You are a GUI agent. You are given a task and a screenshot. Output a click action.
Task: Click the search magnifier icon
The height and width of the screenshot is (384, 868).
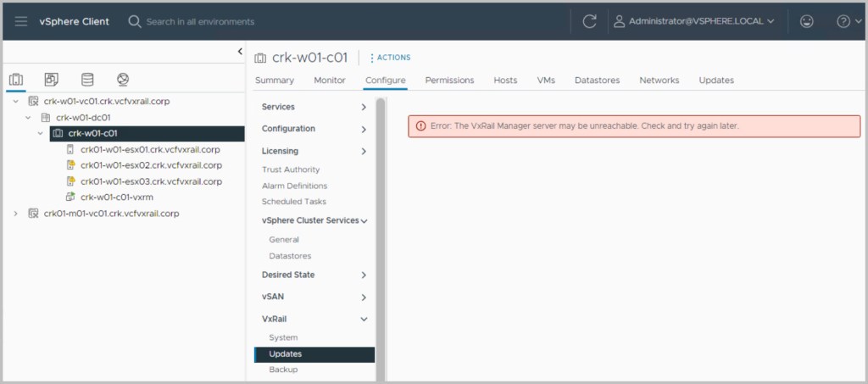click(x=135, y=21)
